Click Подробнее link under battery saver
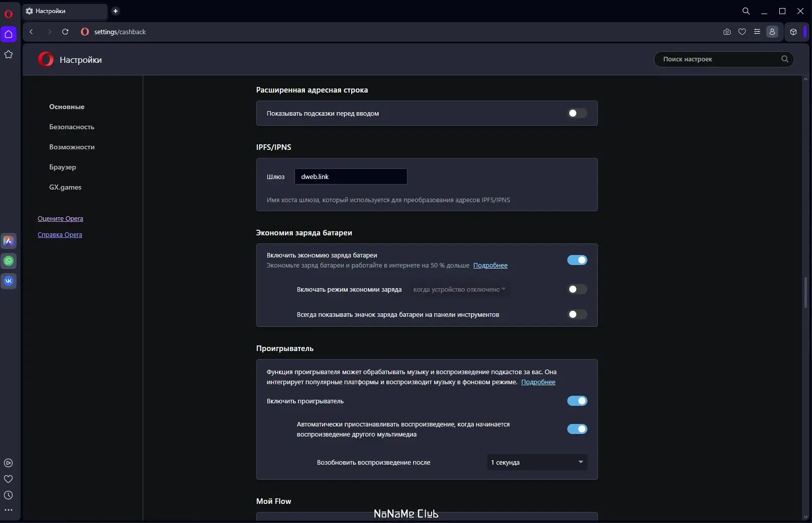The height and width of the screenshot is (523, 812). 490,266
